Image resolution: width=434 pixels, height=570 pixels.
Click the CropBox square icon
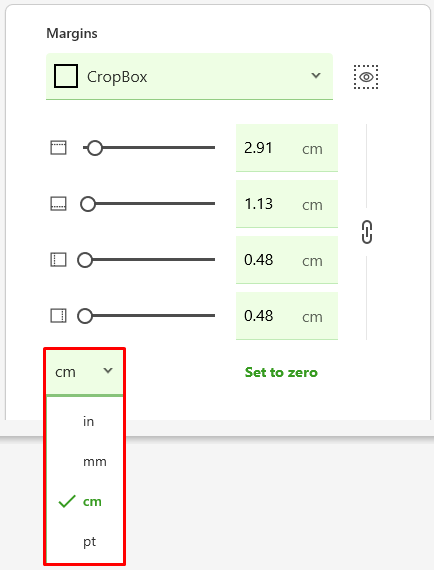[x=66, y=76]
